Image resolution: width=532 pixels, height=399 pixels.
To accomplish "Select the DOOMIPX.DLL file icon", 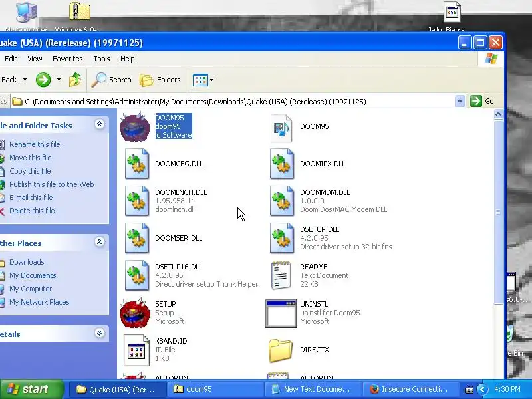I will click(x=281, y=164).
